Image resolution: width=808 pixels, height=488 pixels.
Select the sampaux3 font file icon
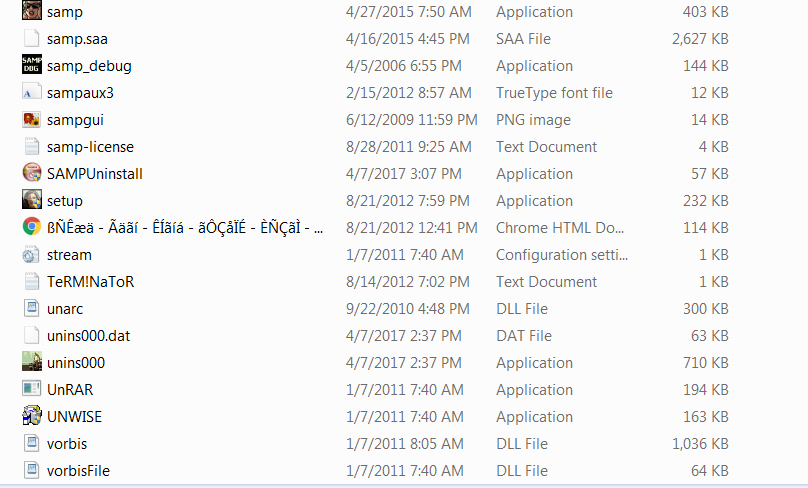pos(31,92)
